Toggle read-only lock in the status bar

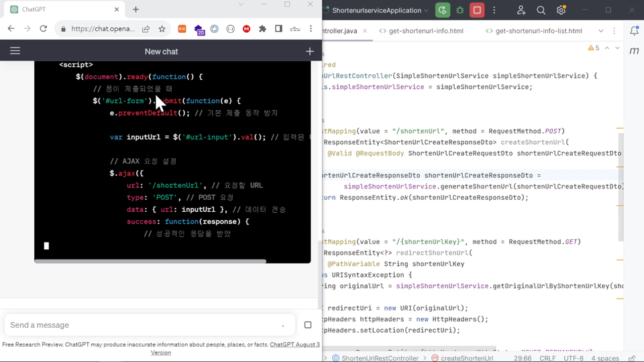coord(631,358)
